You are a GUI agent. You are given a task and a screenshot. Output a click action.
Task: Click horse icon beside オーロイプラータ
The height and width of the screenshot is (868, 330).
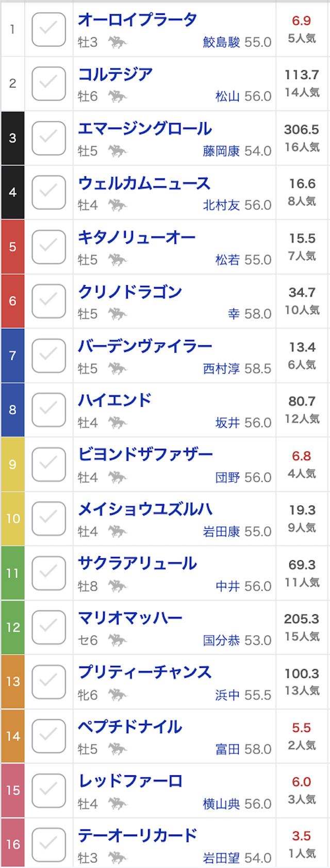[118, 42]
